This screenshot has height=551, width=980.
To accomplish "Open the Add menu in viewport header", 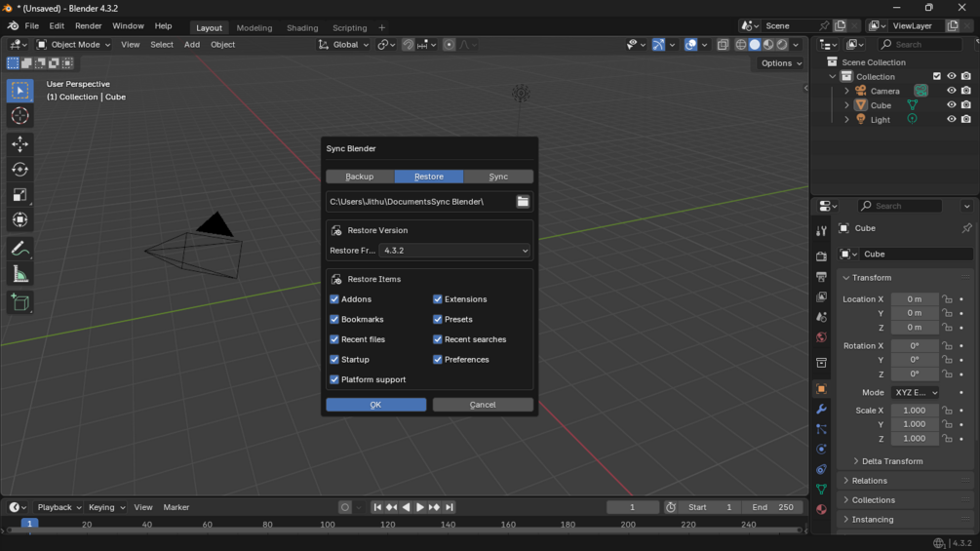I will click(192, 45).
